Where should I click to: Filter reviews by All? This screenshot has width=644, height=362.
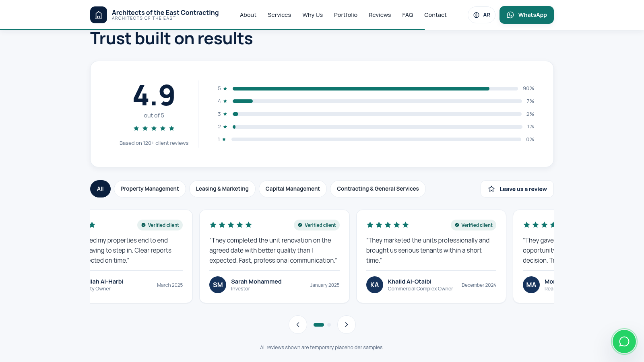coord(100,189)
